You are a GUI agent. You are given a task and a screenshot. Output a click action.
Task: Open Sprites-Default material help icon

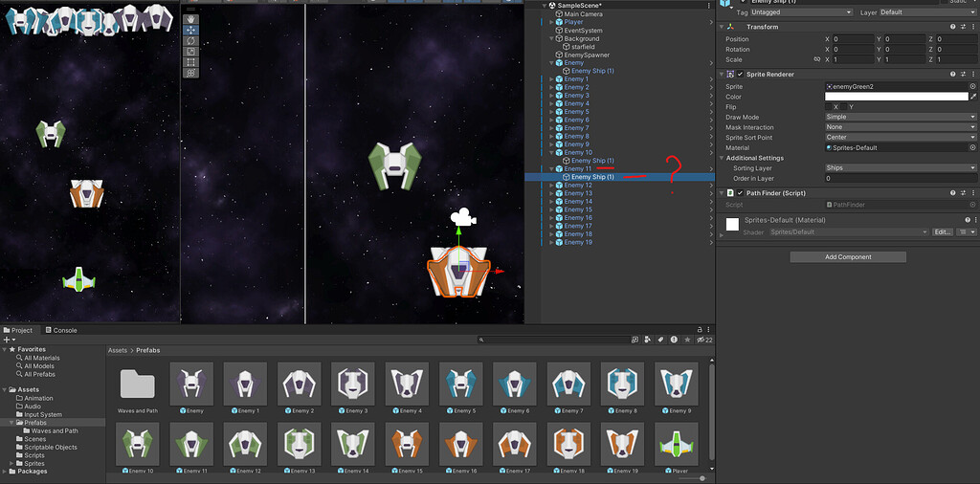tap(967, 220)
